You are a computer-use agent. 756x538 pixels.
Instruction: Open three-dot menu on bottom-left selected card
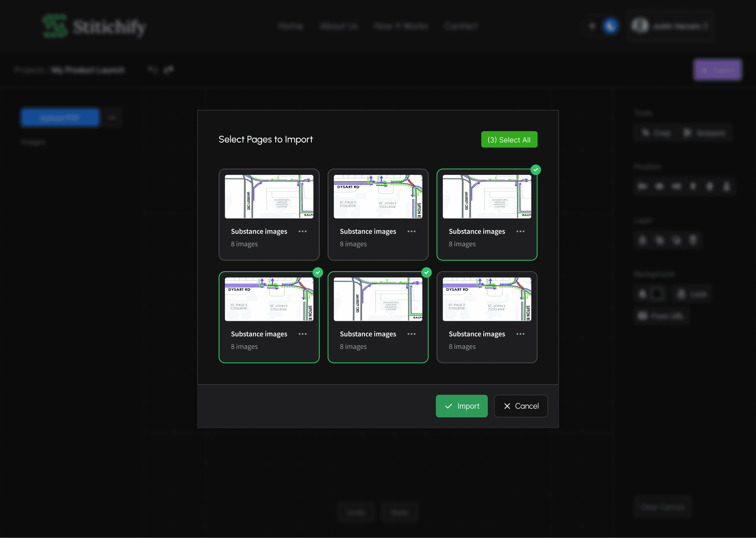302,334
